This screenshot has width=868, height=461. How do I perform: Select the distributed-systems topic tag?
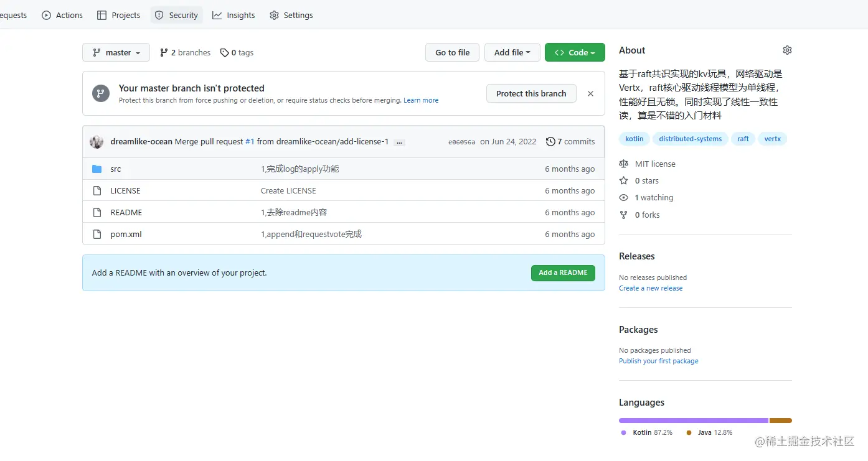(691, 139)
